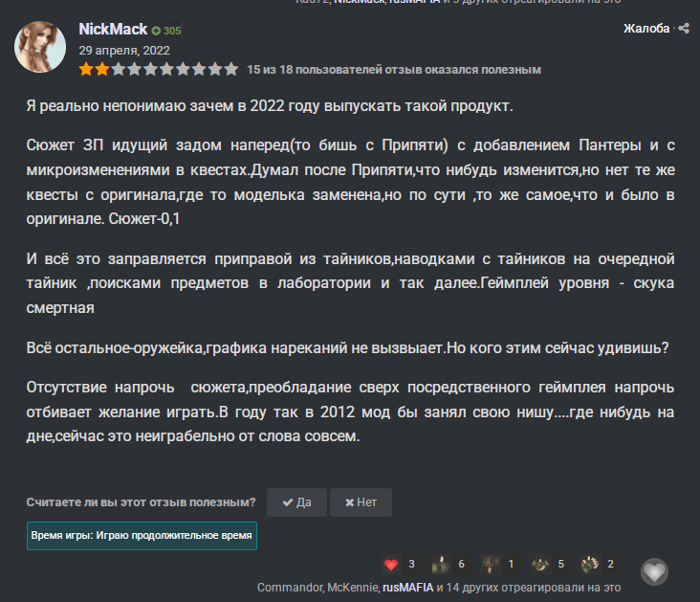The height and width of the screenshot is (602, 700).
Task: Click the clapping gloves reaction icon
Action: click(590, 565)
